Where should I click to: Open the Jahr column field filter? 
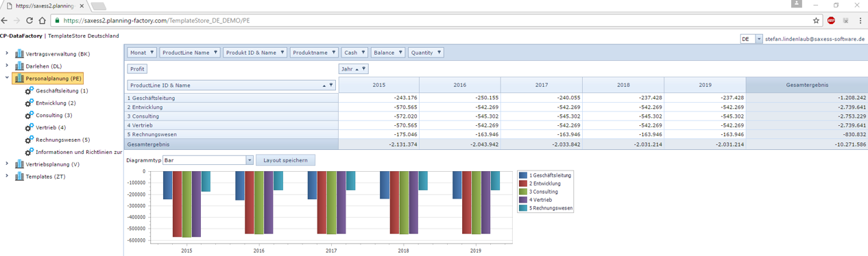(363, 69)
